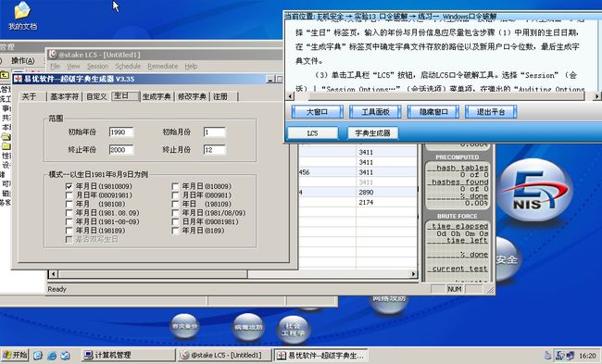Enable 年月日 (1981-08-09) format checkbox
The height and width of the screenshot is (364, 602).
69,221
